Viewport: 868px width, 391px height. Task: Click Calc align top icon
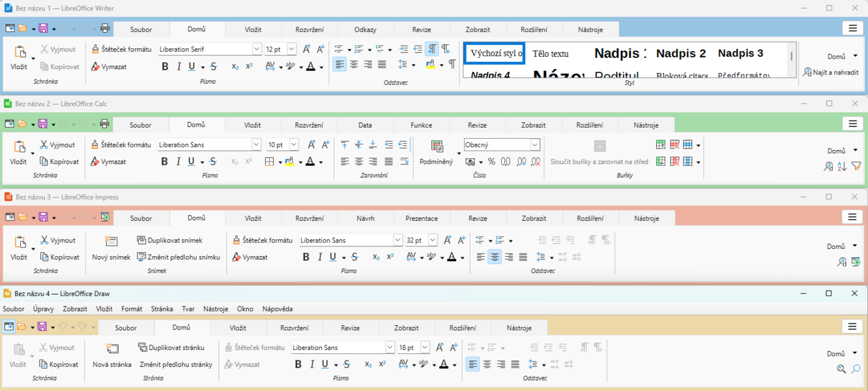tap(345, 145)
